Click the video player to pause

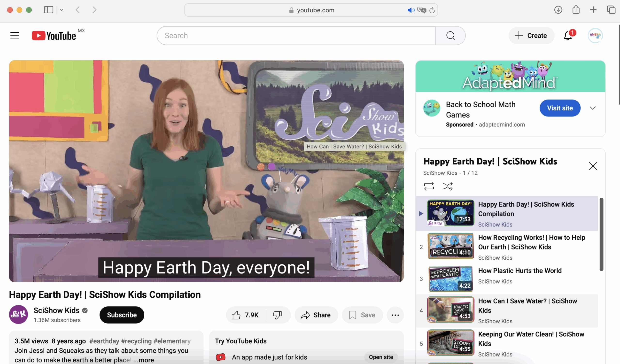pos(206,171)
